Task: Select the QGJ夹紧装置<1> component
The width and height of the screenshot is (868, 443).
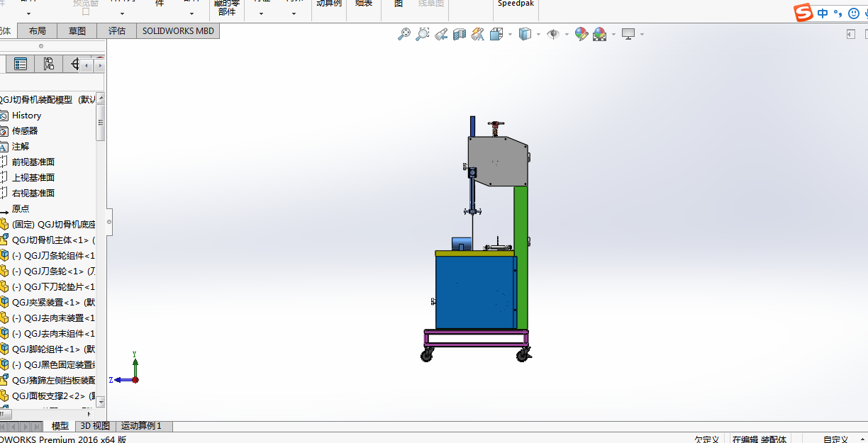Action: click(53, 303)
